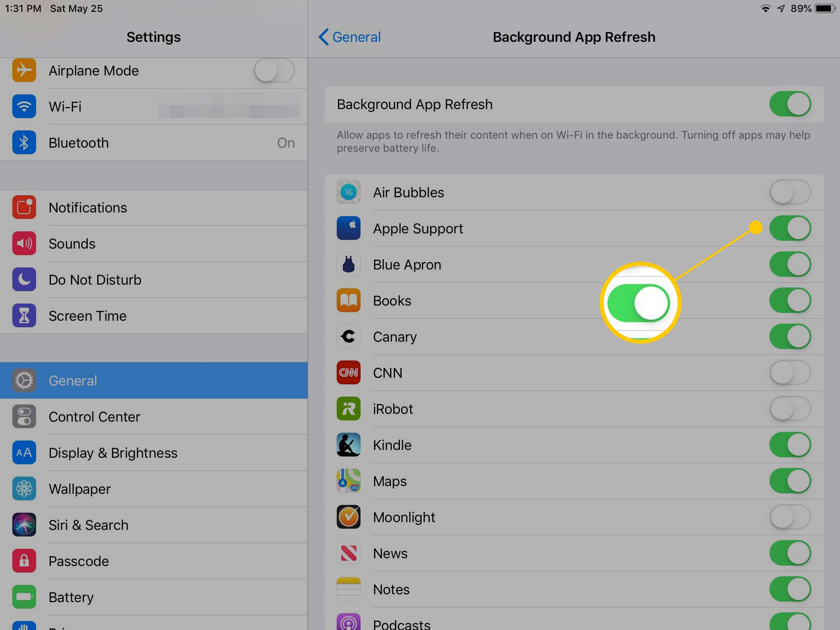Turn on Airplane Mode switch
This screenshot has height=630, width=840.
[274, 70]
